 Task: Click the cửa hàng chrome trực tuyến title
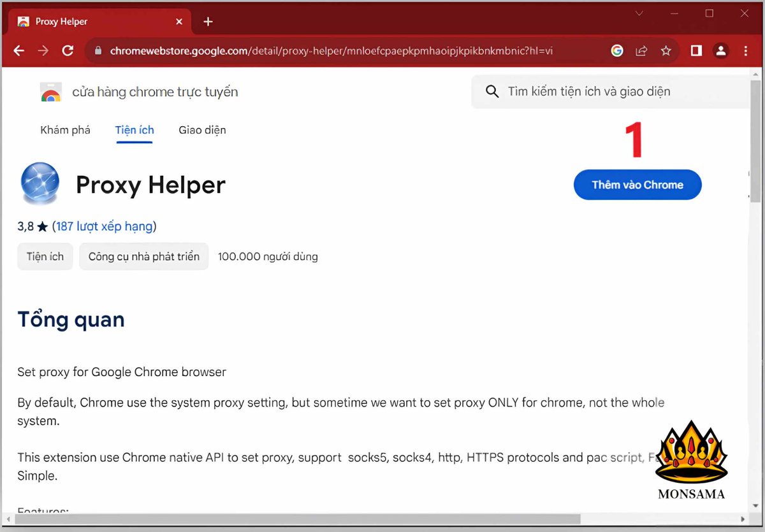coord(155,92)
